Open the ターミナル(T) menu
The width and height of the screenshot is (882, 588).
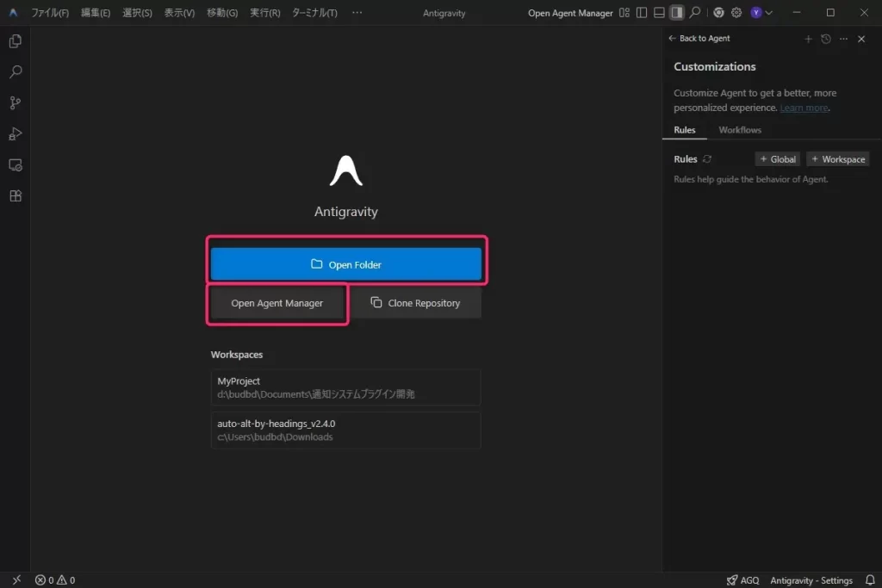(314, 12)
